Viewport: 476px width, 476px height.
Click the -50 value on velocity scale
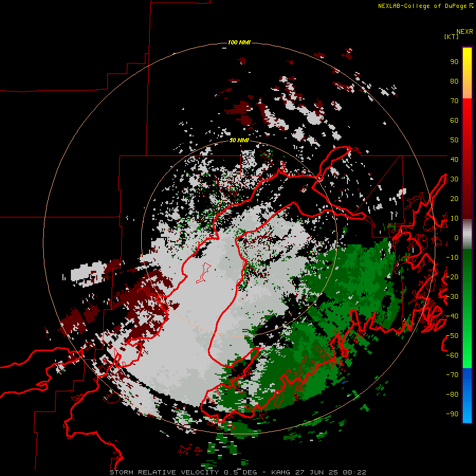pyautogui.click(x=452, y=336)
